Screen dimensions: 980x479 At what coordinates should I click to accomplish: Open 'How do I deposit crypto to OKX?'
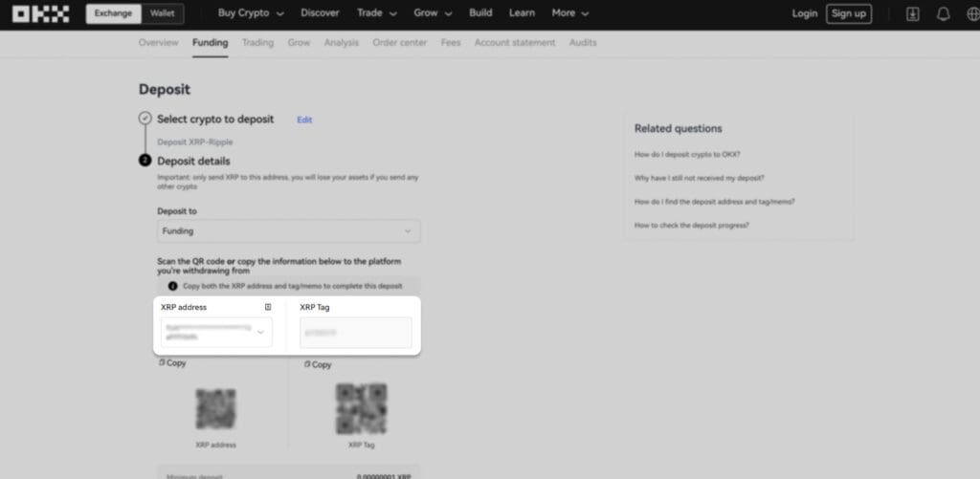click(x=687, y=154)
